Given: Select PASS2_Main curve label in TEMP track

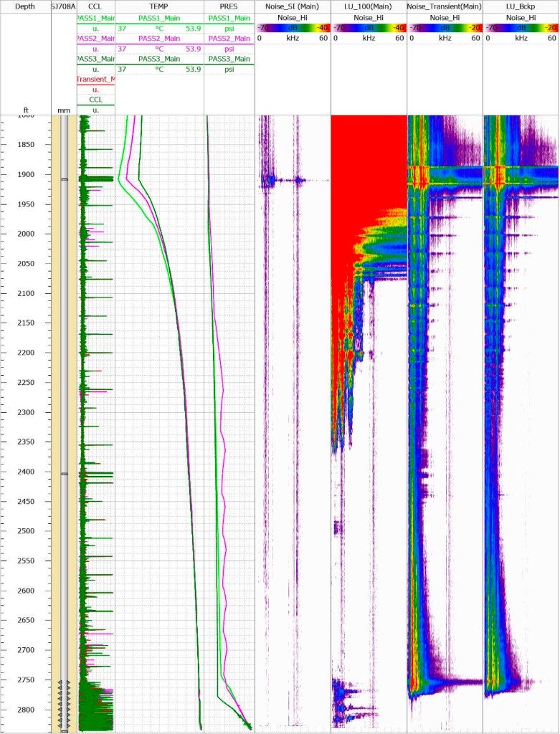Looking at the screenshot, I should point(159,39).
